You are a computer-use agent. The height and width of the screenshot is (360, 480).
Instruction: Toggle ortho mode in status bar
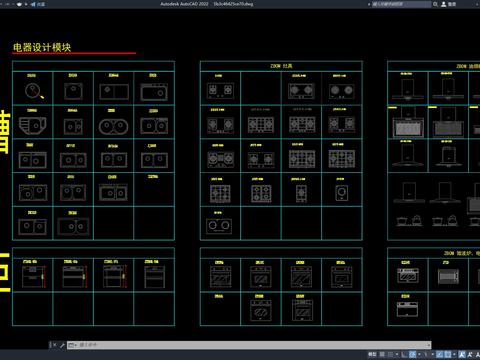coord(404,354)
